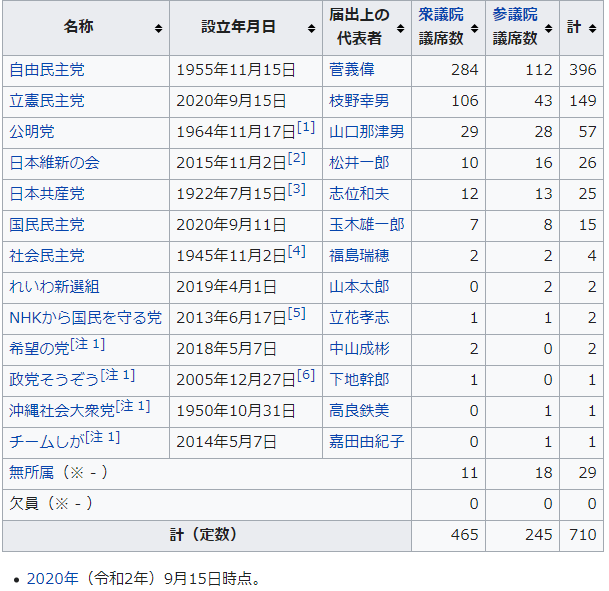Open the 2020年 link below the table
This screenshot has height=591, width=609.
tap(52, 579)
